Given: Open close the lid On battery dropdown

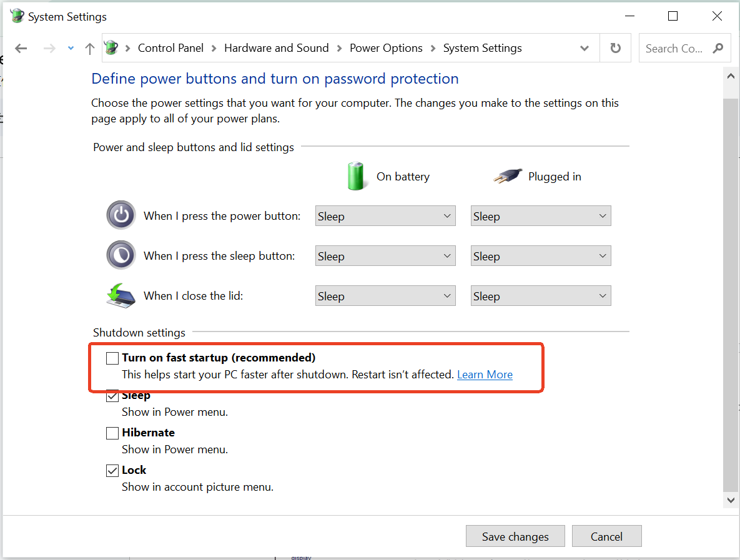Looking at the screenshot, I should [x=385, y=296].
